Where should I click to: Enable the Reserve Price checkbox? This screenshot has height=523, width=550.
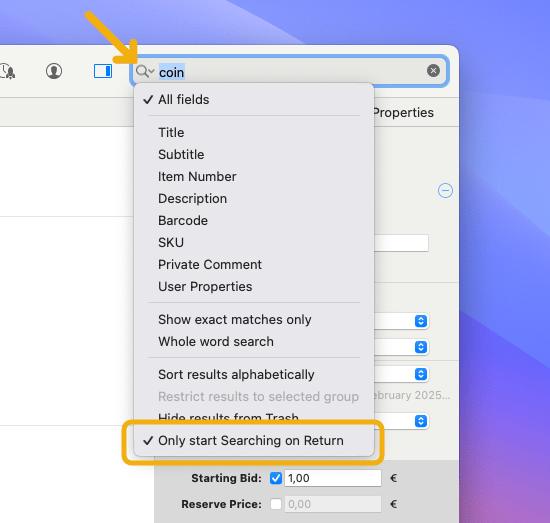(x=276, y=504)
